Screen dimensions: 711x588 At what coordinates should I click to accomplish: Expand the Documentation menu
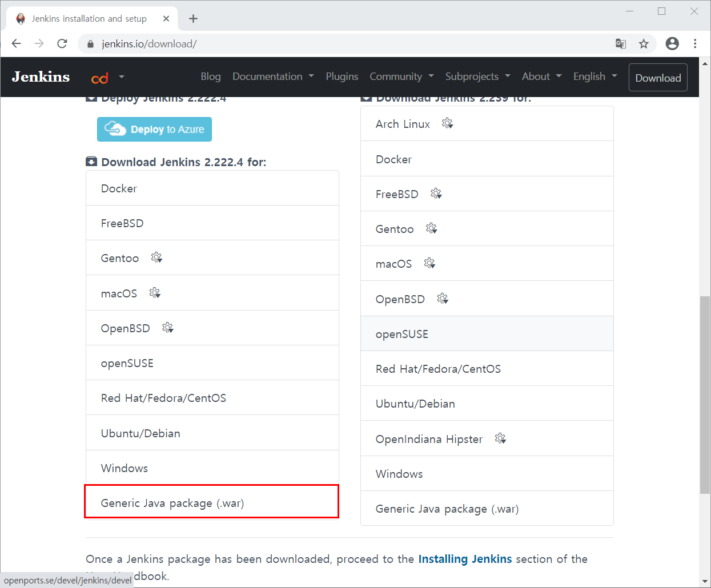tap(273, 76)
